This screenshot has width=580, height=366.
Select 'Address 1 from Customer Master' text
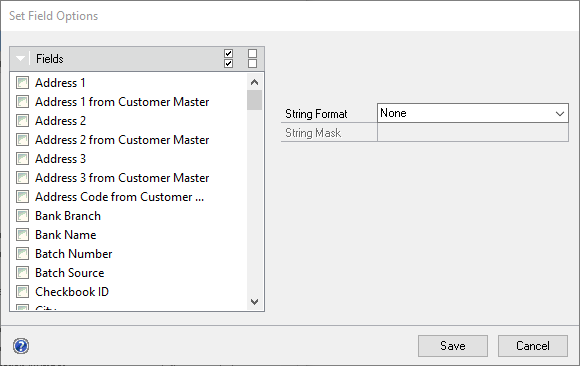(122, 101)
